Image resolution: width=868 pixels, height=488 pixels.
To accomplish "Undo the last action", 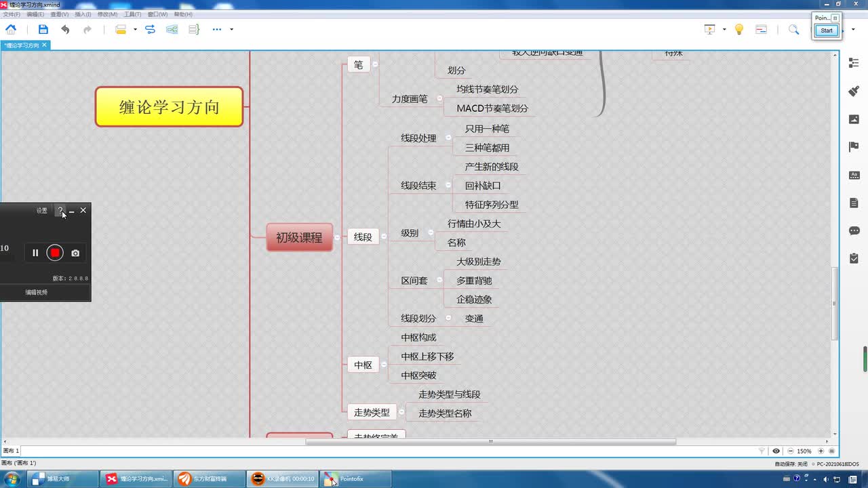I will point(65,29).
